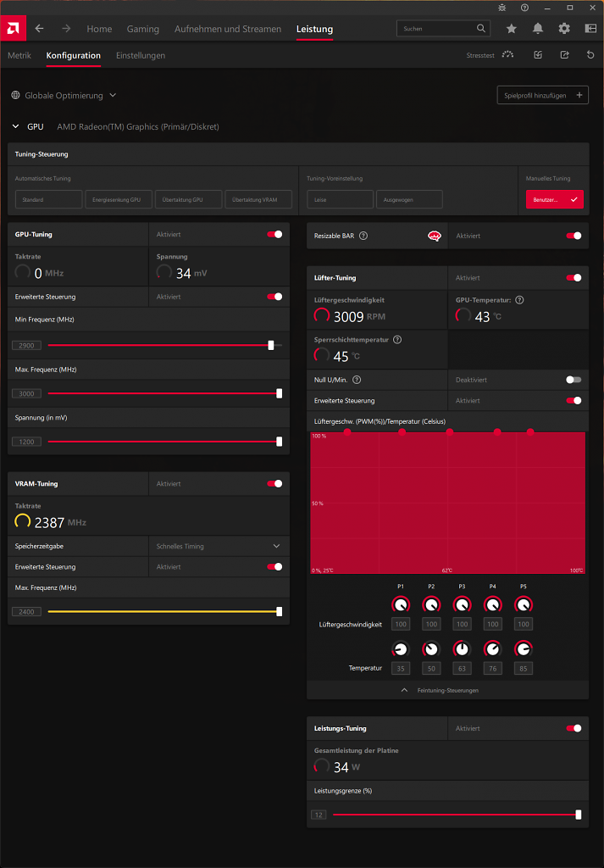The image size is (604, 868).
Task: Open Aufnehmen und Streamen tab
Action: click(228, 29)
